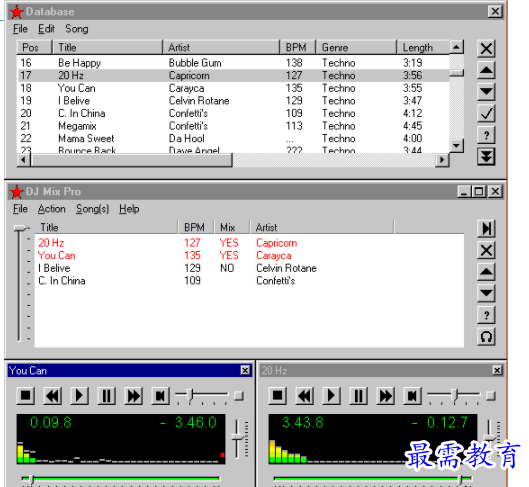This screenshot has width=529, height=487.
Task: Stop playback in You Can player
Action: (26, 395)
